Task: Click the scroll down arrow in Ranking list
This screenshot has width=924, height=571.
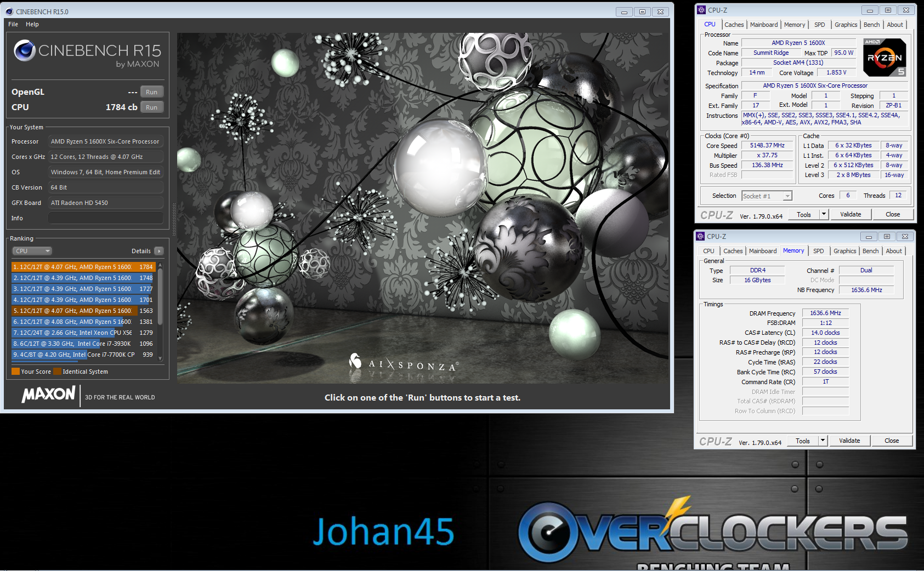Action: [160, 358]
